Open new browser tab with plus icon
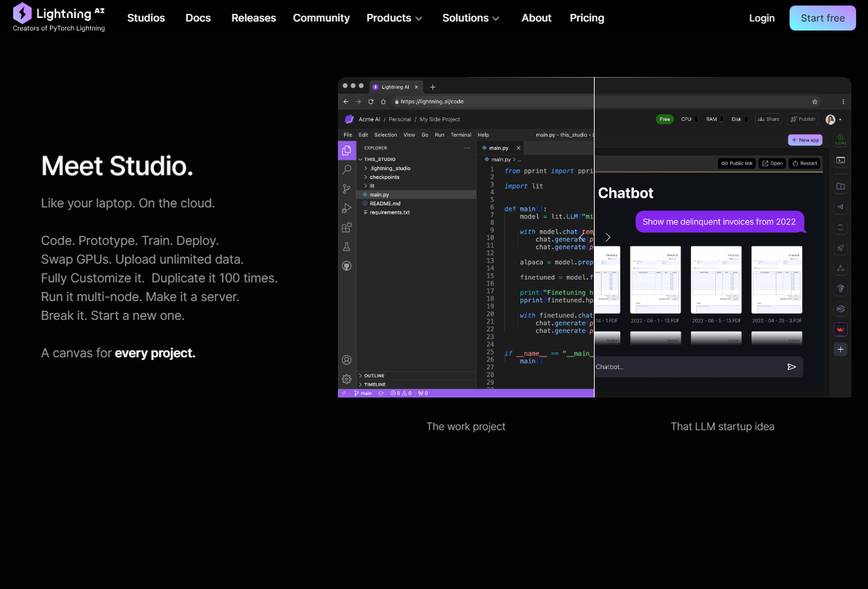The height and width of the screenshot is (589, 868). [433, 87]
